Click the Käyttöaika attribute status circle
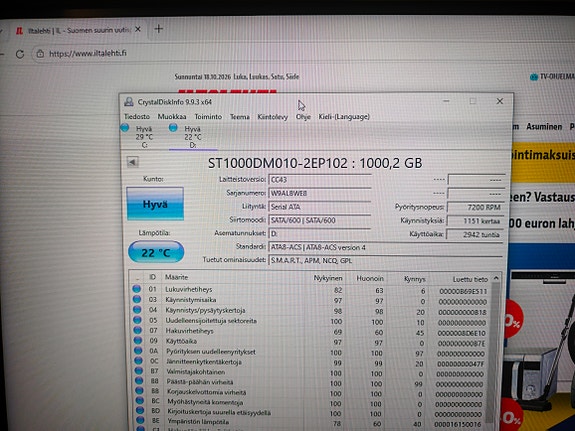This screenshot has width=575, height=431. tap(138, 341)
